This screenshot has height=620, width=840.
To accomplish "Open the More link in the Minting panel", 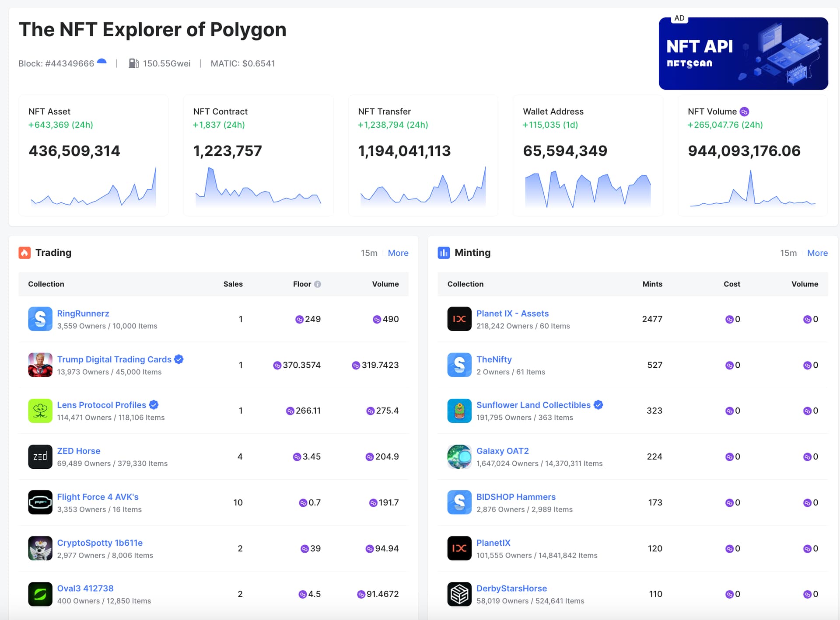I will pyautogui.click(x=817, y=253).
